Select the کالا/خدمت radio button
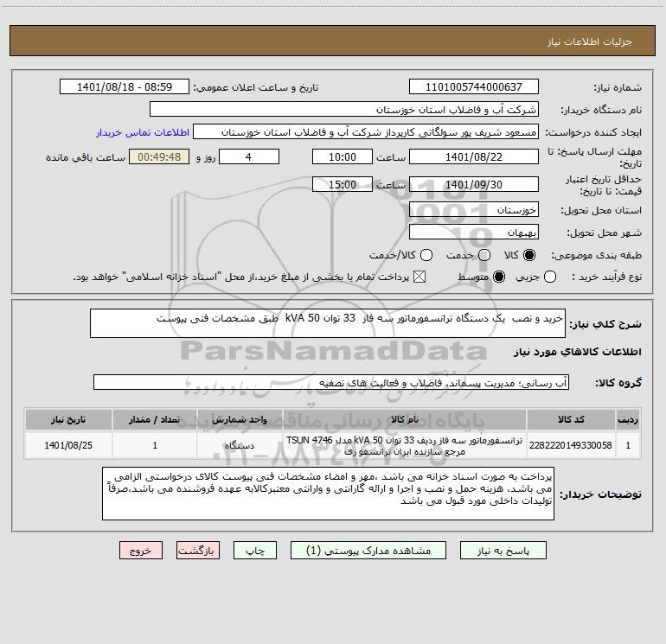 pos(426,255)
